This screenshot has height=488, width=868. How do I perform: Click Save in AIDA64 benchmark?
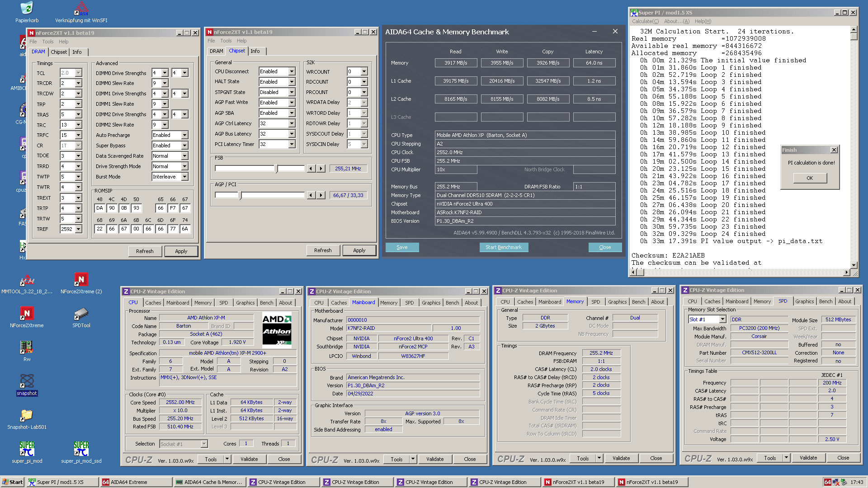pos(402,247)
